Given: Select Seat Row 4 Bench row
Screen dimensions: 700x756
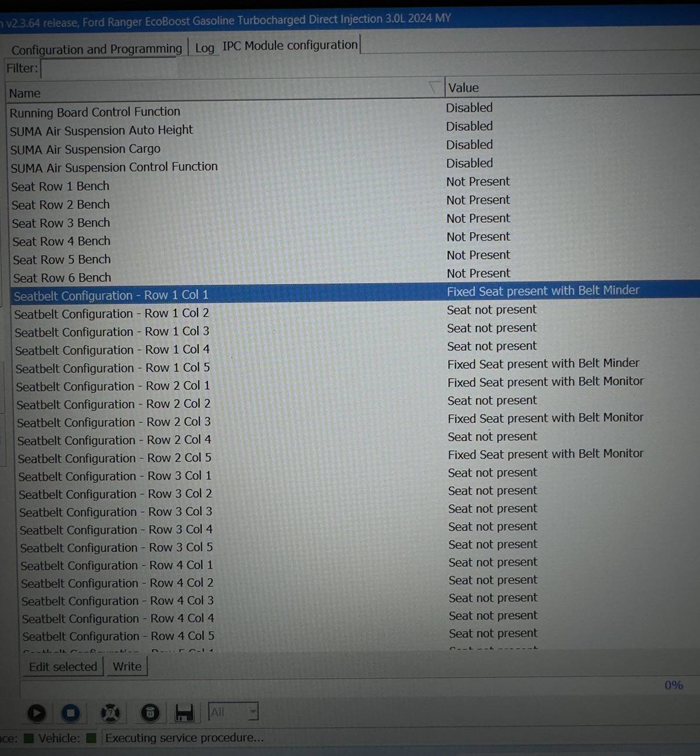Looking at the screenshot, I should tap(355, 239).
